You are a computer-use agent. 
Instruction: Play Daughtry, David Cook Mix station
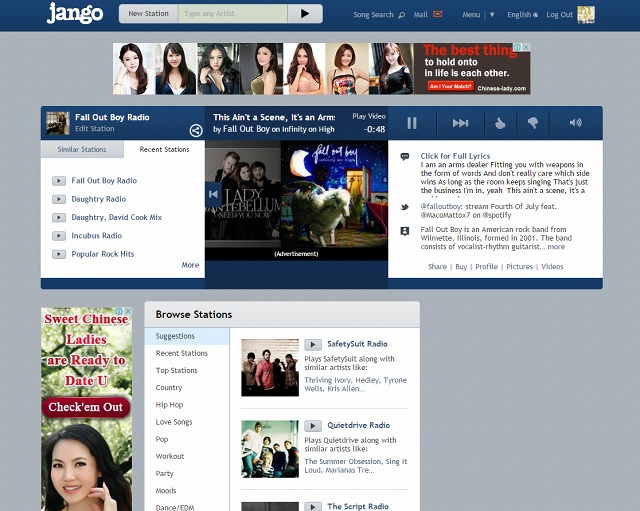[59, 218]
